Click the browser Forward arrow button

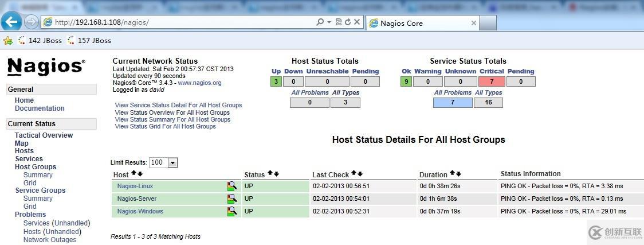click(x=31, y=22)
